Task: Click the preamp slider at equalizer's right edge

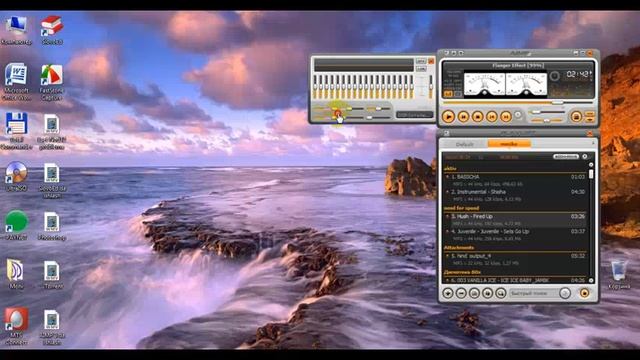Action: coord(431,87)
